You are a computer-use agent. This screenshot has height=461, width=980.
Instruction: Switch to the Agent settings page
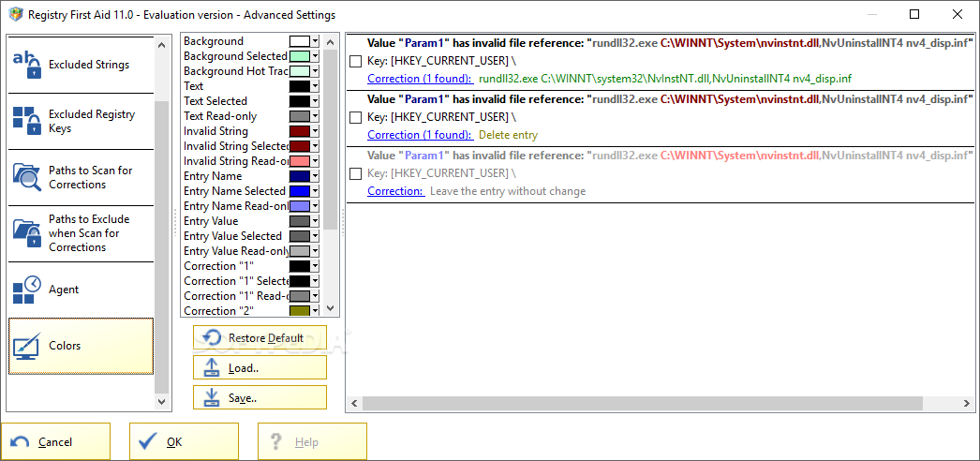pyautogui.click(x=81, y=290)
